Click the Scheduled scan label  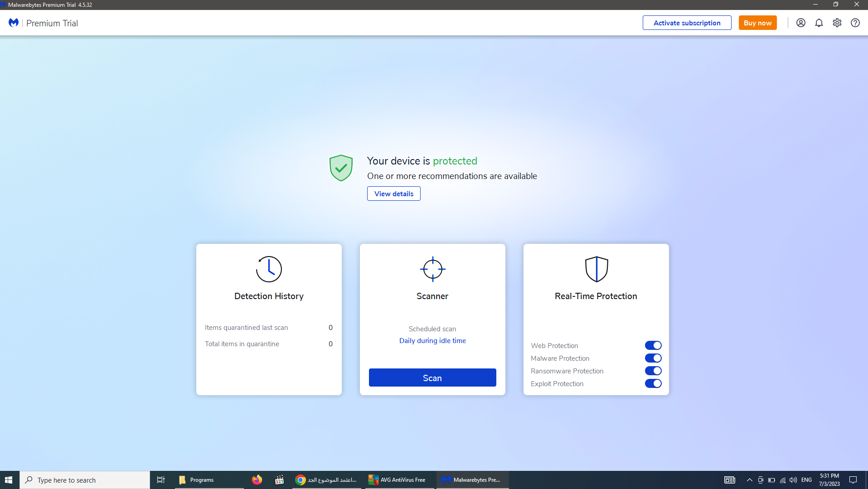pyautogui.click(x=432, y=329)
